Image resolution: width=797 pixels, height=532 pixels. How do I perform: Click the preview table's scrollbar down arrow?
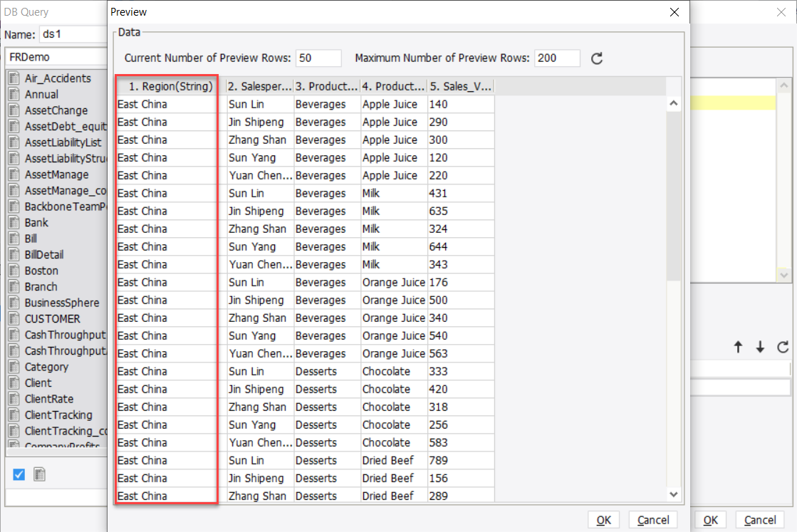(673, 494)
